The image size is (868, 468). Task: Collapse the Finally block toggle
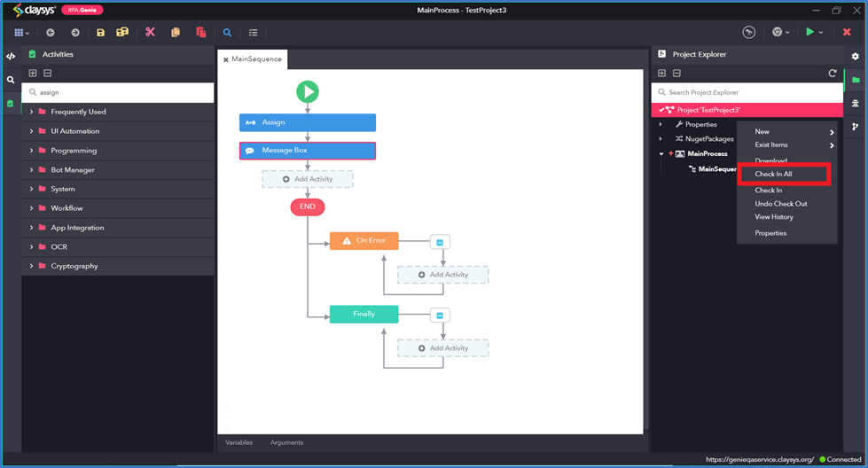[x=440, y=316]
